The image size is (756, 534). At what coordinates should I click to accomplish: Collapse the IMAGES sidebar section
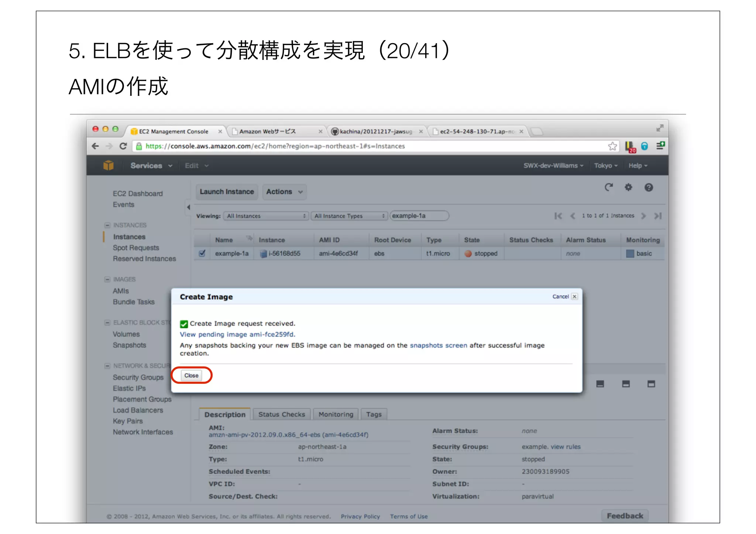click(107, 279)
